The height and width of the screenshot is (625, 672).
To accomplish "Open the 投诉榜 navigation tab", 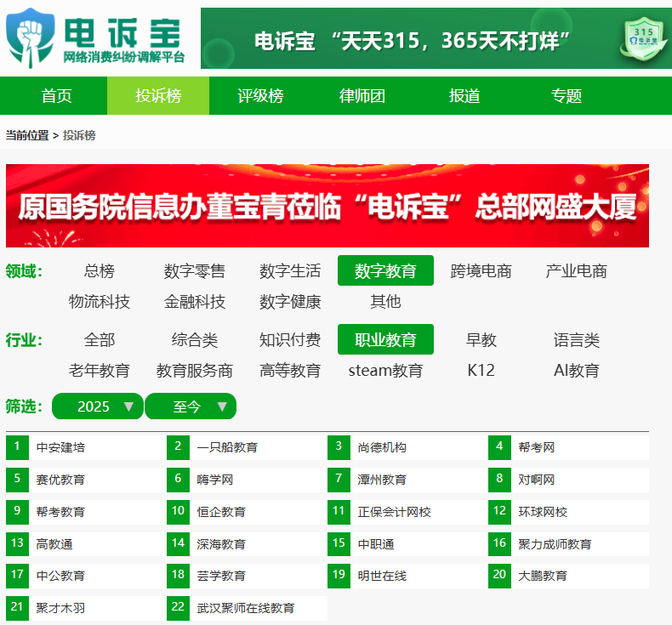I will coord(158,95).
